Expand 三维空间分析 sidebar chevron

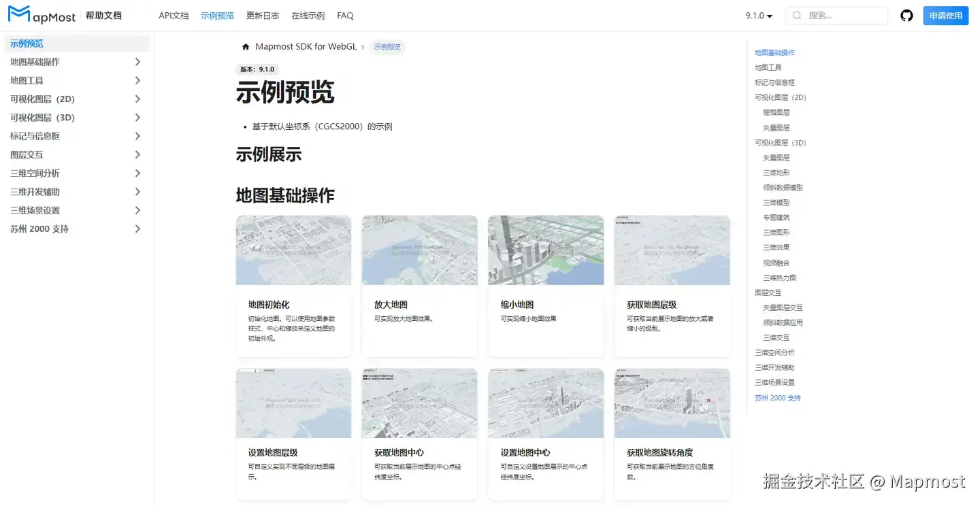tap(137, 173)
